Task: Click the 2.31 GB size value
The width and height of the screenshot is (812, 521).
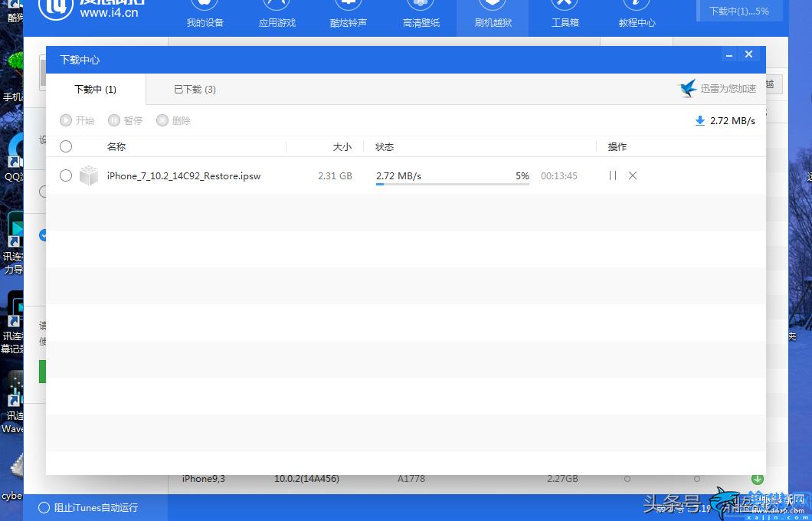Action: pyautogui.click(x=335, y=176)
